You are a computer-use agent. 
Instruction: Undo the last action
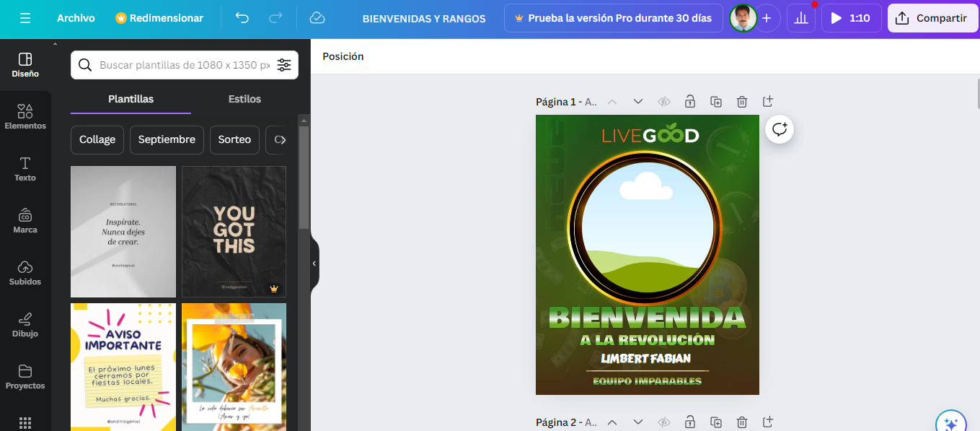242,18
